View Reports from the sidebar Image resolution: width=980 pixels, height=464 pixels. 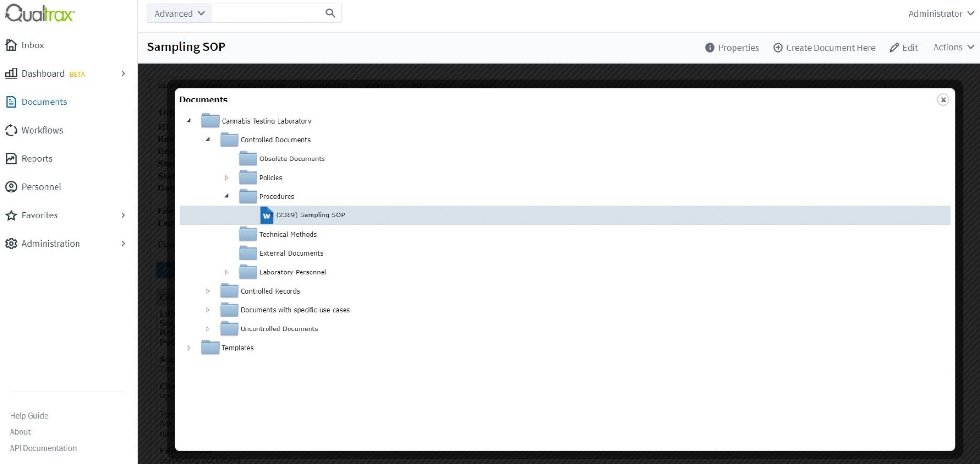(x=37, y=158)
